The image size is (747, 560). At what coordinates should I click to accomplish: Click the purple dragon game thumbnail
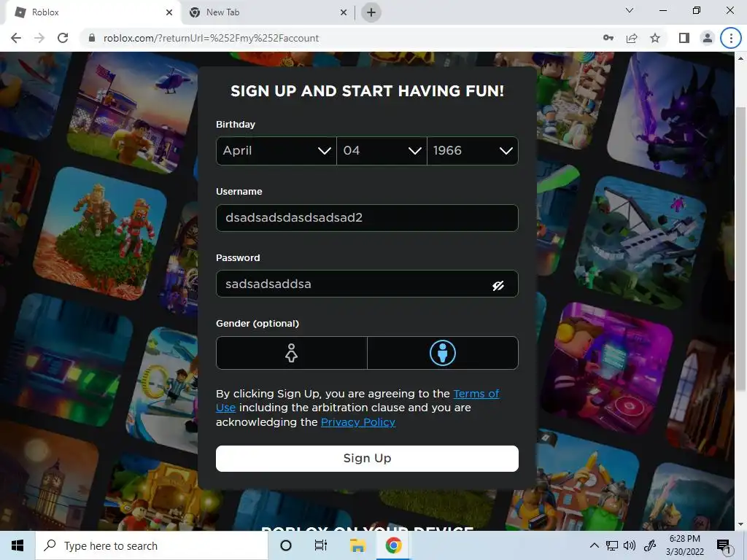pos(671,113)
